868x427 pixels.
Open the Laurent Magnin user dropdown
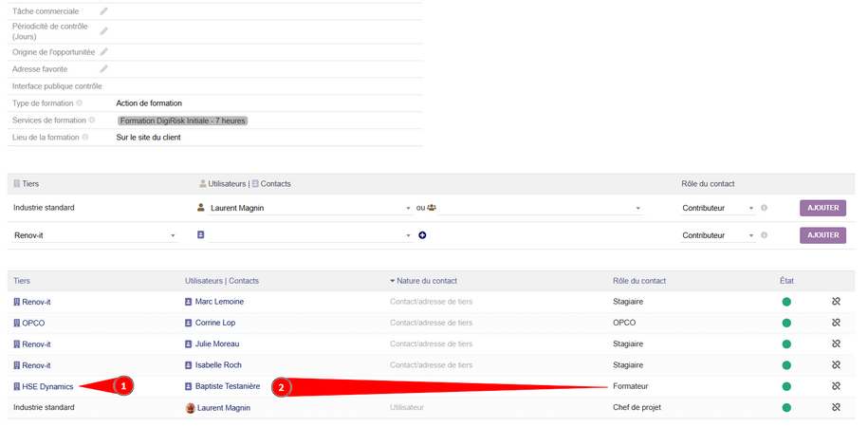click(310, 208)
